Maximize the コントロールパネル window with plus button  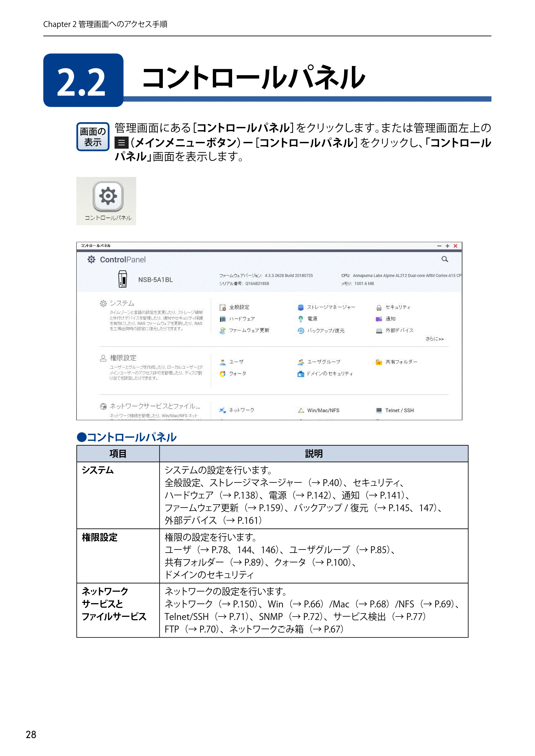447,246
